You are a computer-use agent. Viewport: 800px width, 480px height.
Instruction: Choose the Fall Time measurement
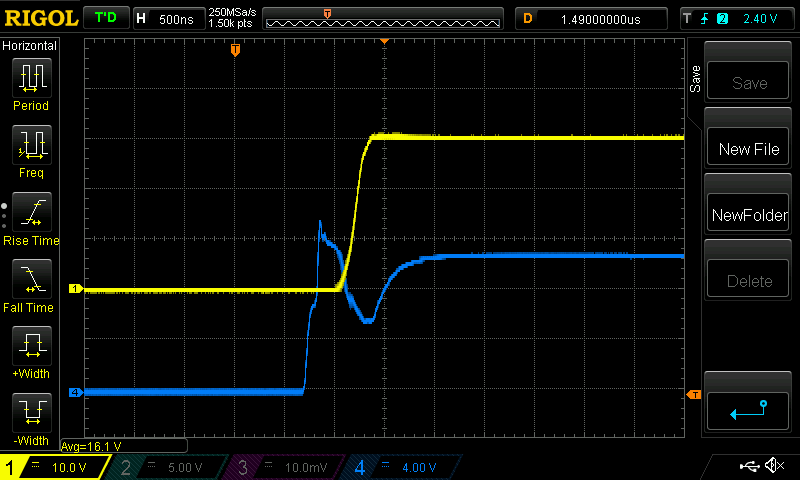point(30,281)
